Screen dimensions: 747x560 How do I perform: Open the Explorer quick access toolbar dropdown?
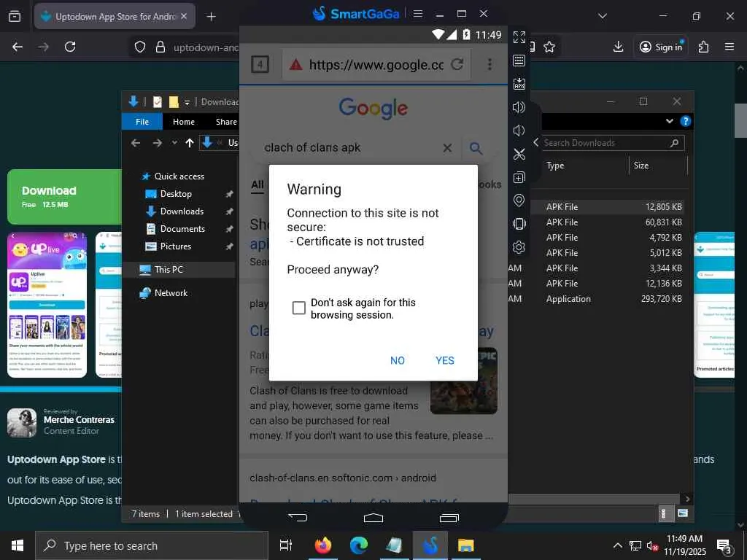coord(187,102)
